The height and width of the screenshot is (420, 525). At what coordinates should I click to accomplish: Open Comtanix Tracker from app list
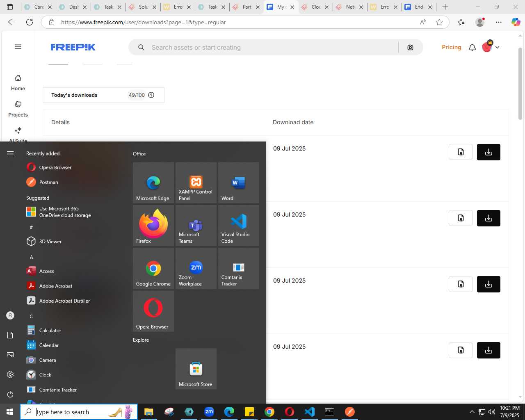coord(74,390)
